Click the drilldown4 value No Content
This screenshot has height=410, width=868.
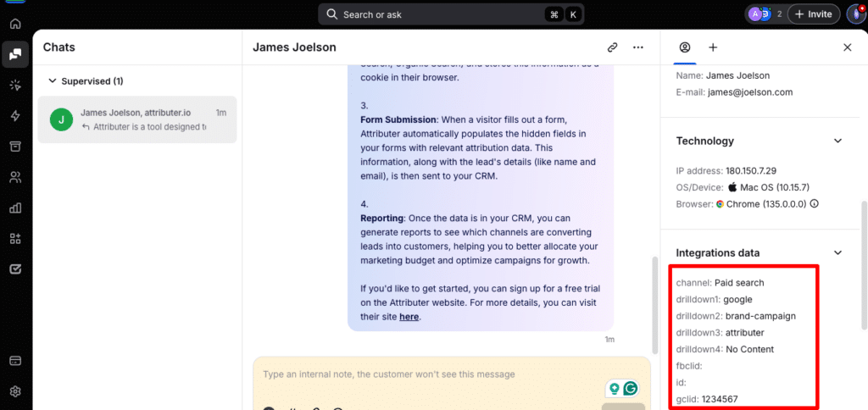click(750, 350)
